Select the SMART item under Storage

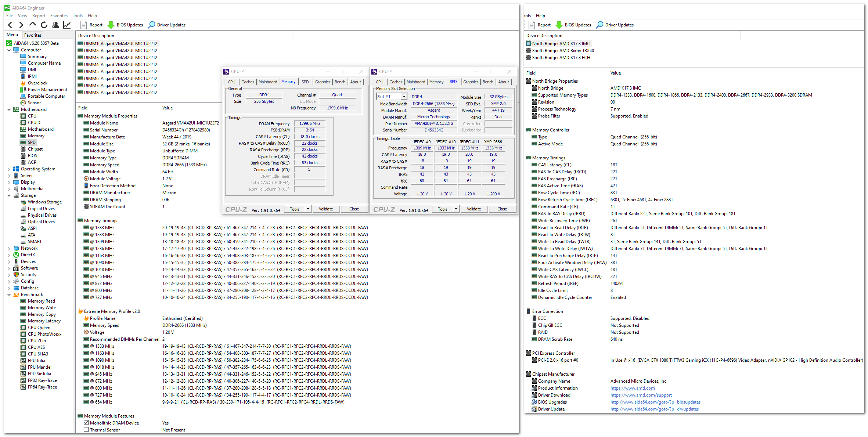pyautogui.click(x=35, y=242)
